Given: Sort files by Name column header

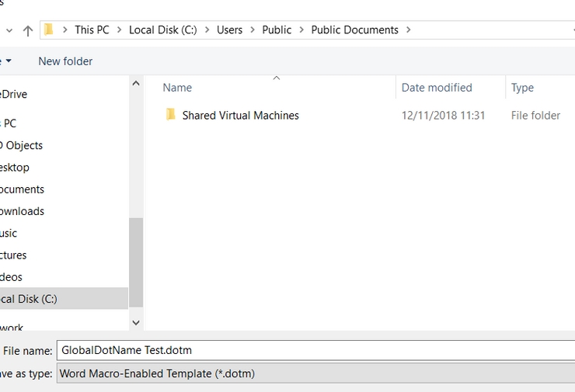Looking at the screenshot, I should coord(178,88).
